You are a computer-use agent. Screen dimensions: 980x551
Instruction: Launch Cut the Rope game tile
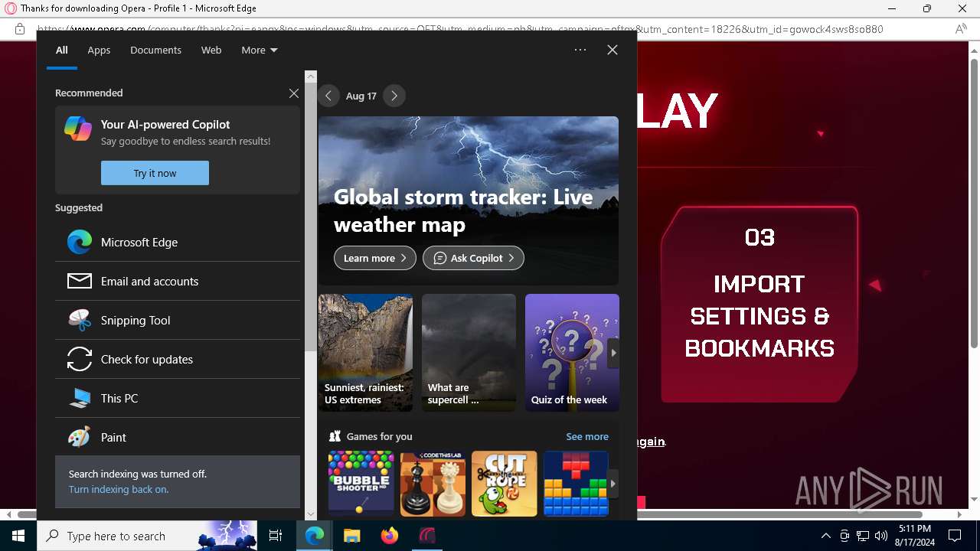(505, 483)
